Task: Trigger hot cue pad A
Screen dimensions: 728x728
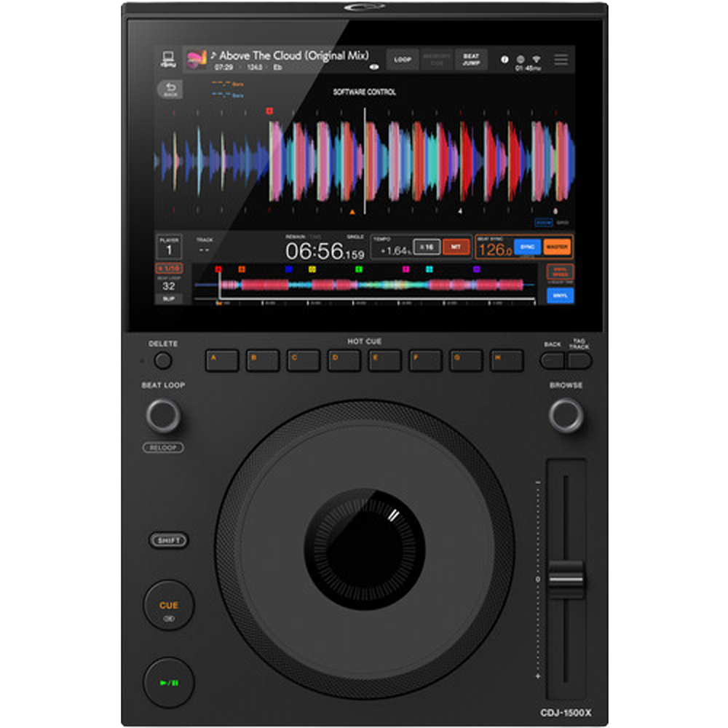Action: click(x=222, y=361)
